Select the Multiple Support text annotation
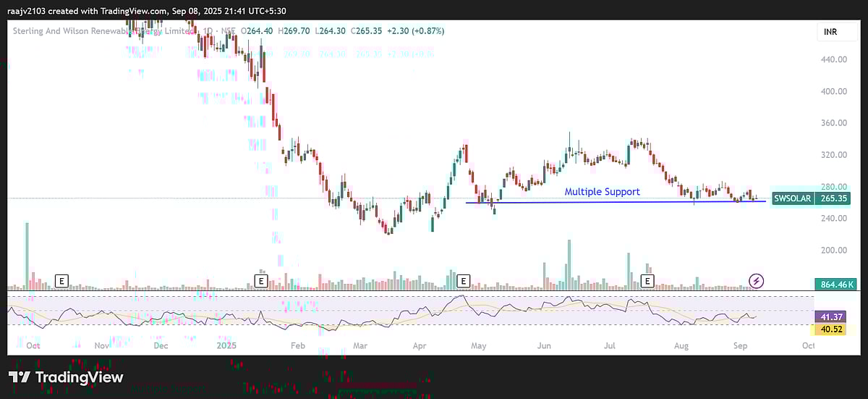The width and height of the screenshot is (868, 399). coord(602,192)
